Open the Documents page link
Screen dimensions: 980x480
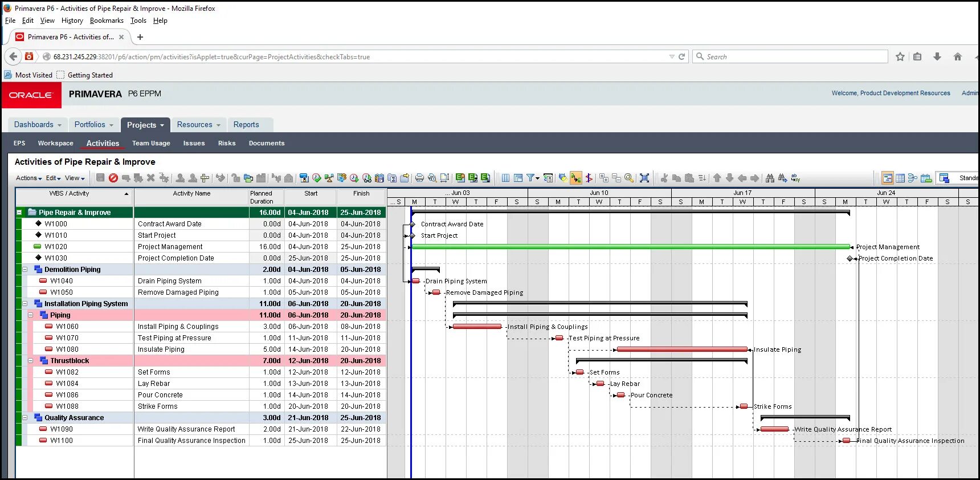267,143
